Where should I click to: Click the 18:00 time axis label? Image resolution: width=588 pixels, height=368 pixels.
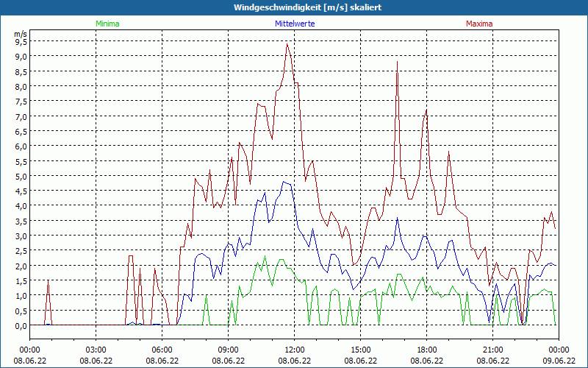click(x=427, y=350)
